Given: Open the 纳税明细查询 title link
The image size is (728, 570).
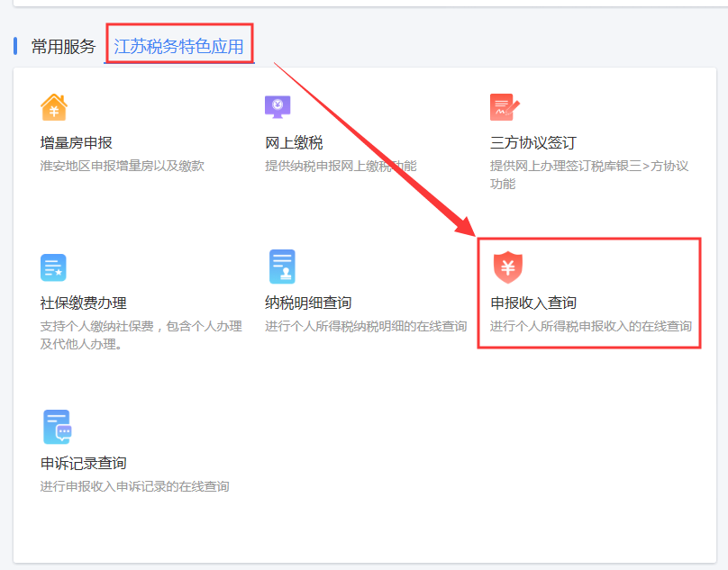Looking at the screenshot, I should coord(308,303).
